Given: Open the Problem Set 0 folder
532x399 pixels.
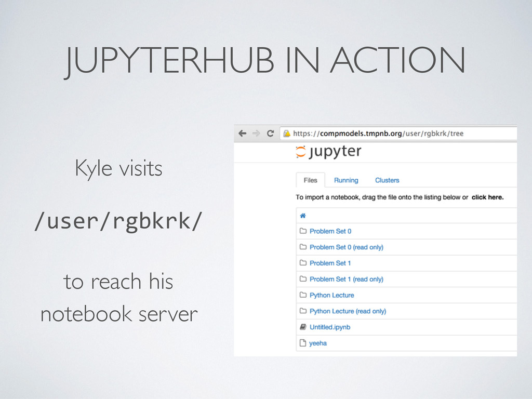Looking at the screenshot, I should (330, 231).
